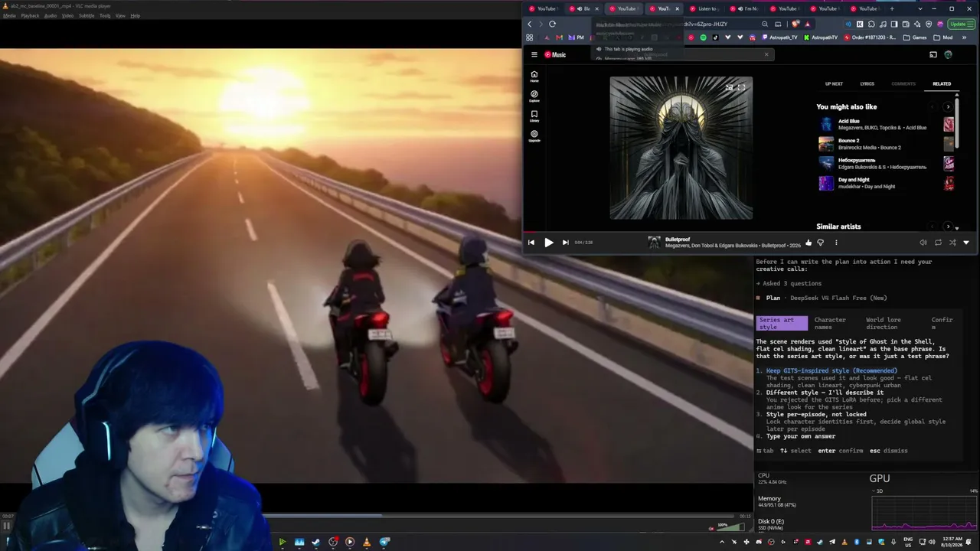Click the browser Back arrow
Image resolution: width=980 pixels, height=551 pixels.
[x=529, y=24]
